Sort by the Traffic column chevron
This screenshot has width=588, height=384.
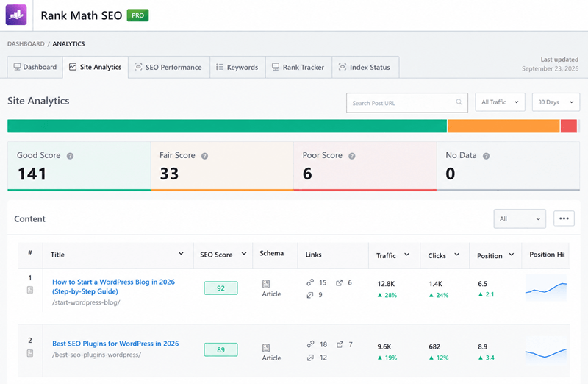pyautogui.click(x=407, y=255)
